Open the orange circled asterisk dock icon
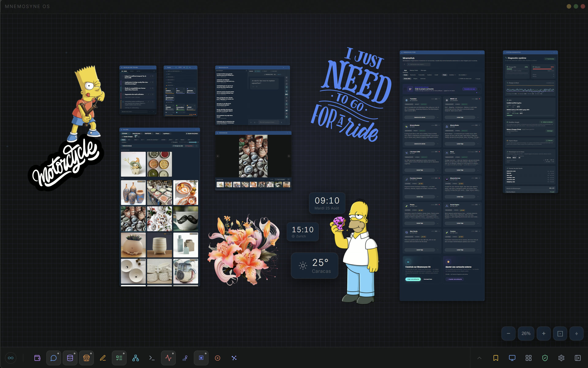 pyautogui.click(x=218, y=358)
